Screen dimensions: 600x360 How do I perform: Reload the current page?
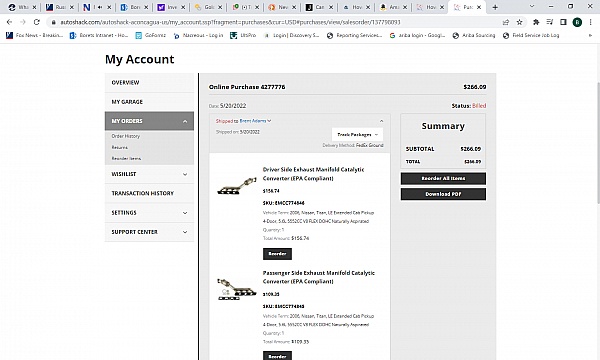(x=36, y=22)
